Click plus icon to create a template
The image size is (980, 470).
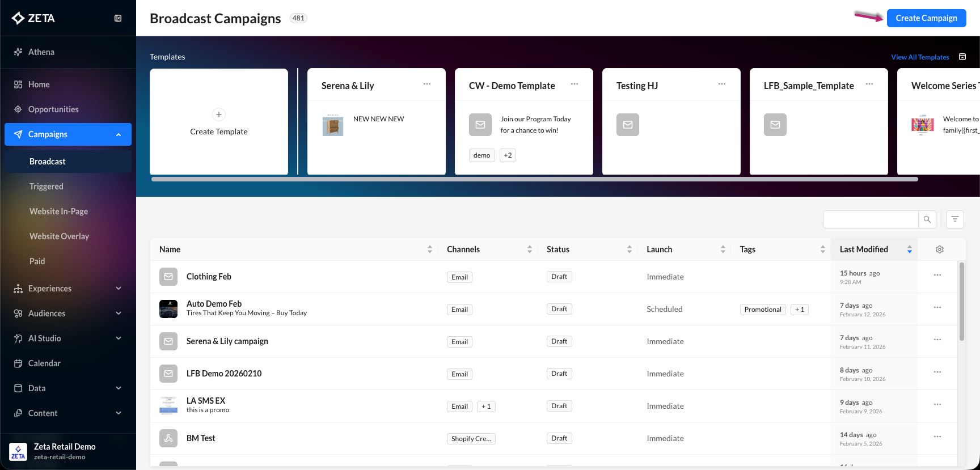(219, 115)
